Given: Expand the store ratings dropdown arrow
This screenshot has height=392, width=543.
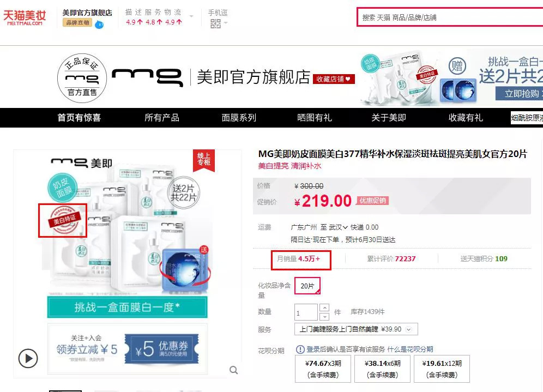Looking at the screenshot, I should coord(191,16).
